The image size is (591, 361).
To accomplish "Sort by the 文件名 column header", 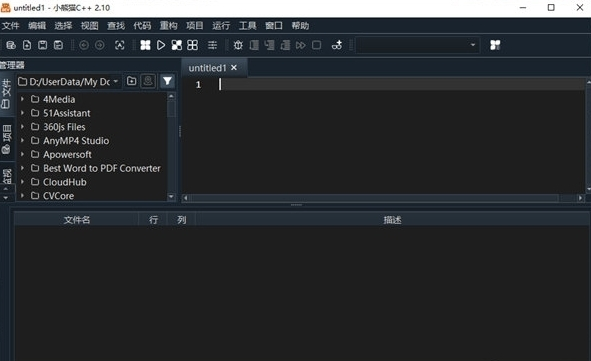I will (77, 220).
